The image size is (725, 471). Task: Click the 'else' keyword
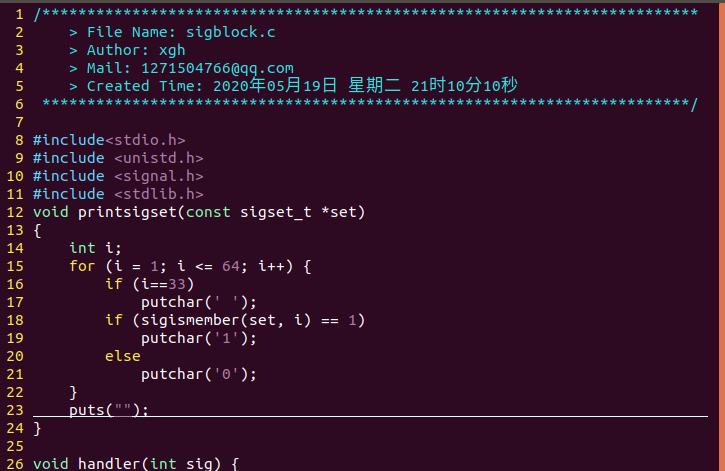click(122, 356)
